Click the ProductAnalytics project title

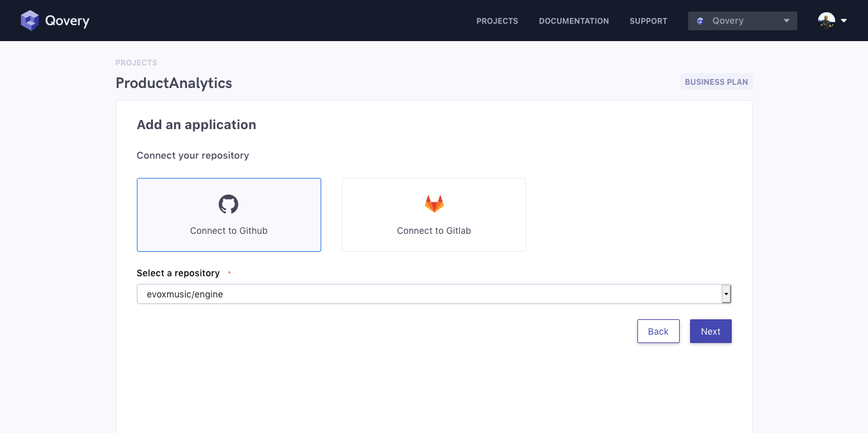(173, 83)
